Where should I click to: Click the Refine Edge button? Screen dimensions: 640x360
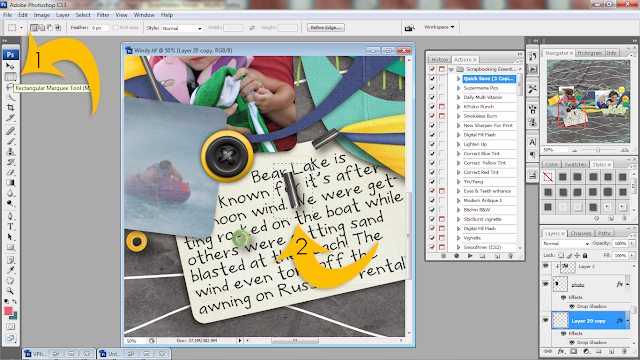326,27
